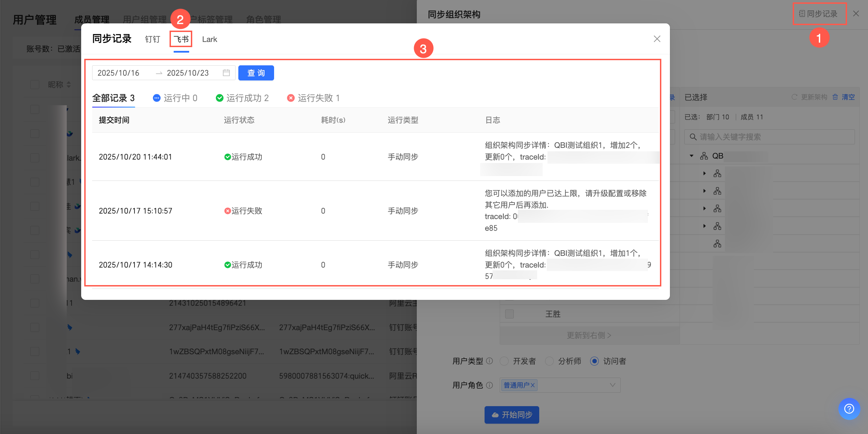The width and height of the screenshot is (868, 434).
Task: Remove the 普通用户 role tag
Action: (x=533, y=385)
